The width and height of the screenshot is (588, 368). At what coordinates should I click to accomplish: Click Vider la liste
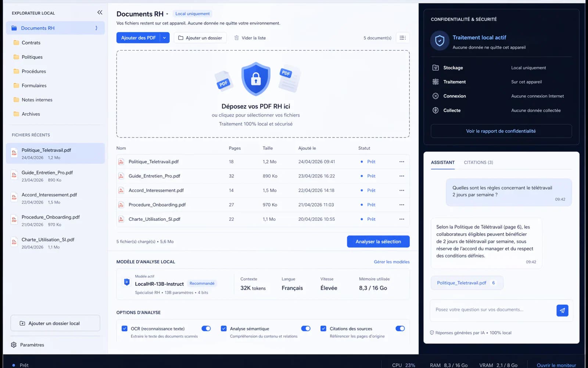[x=250, y=38]
